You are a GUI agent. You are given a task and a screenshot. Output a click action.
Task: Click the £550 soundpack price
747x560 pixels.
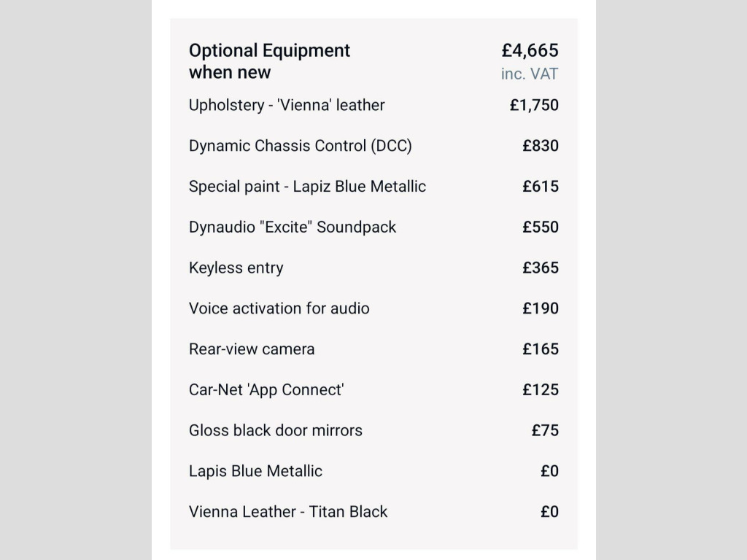point(541,227)
